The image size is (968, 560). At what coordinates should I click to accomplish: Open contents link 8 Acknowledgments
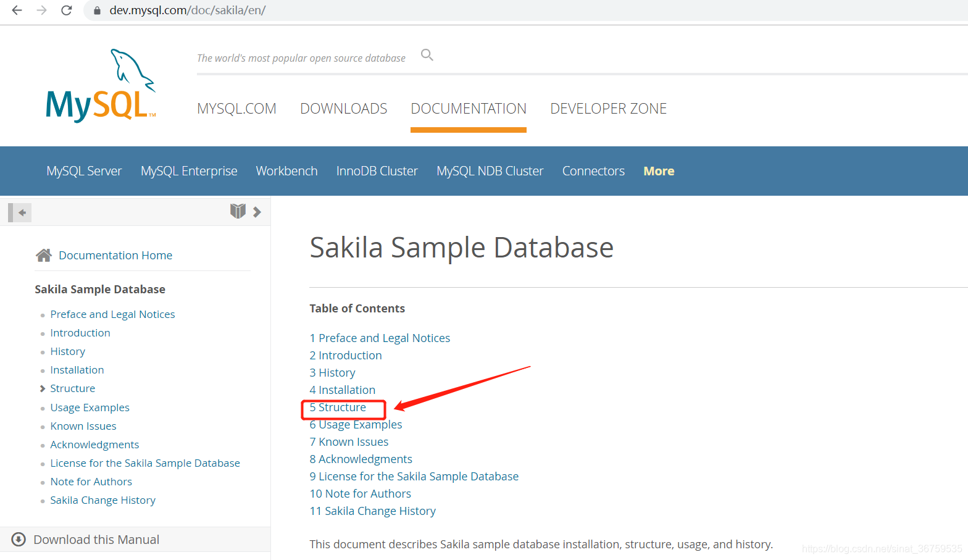361,459
